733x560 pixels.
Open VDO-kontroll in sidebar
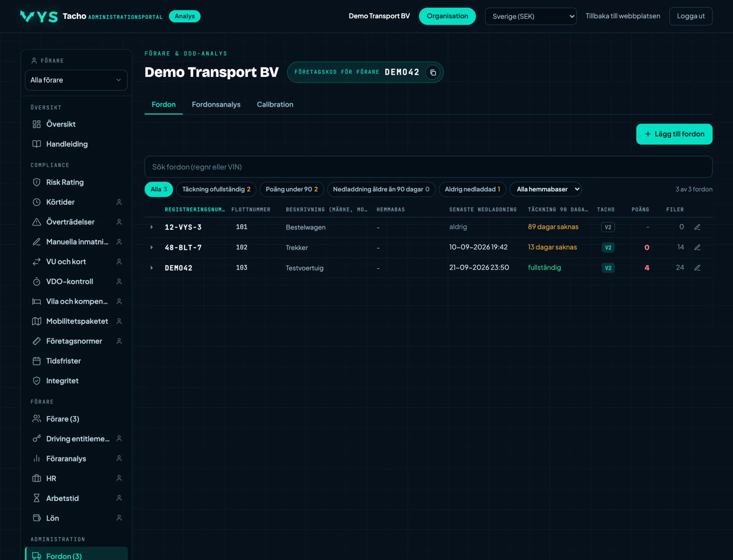pyautogui.click(x=76, y=282)
